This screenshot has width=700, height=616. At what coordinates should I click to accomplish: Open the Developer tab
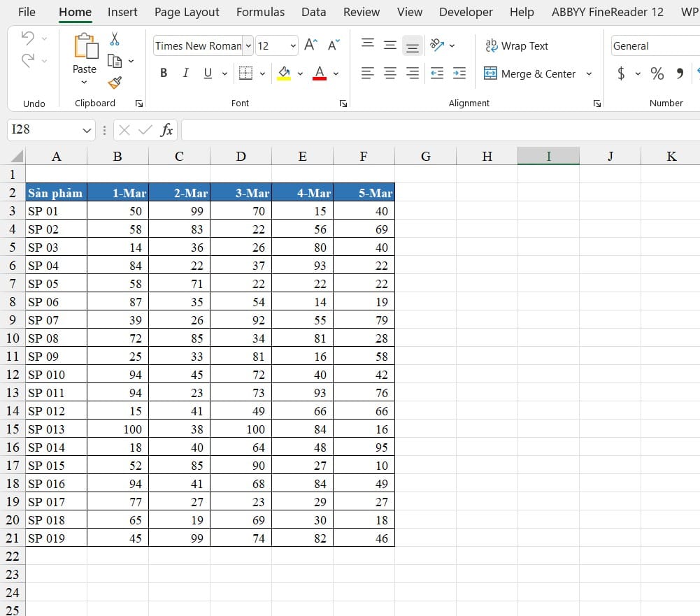click(466, 12)
